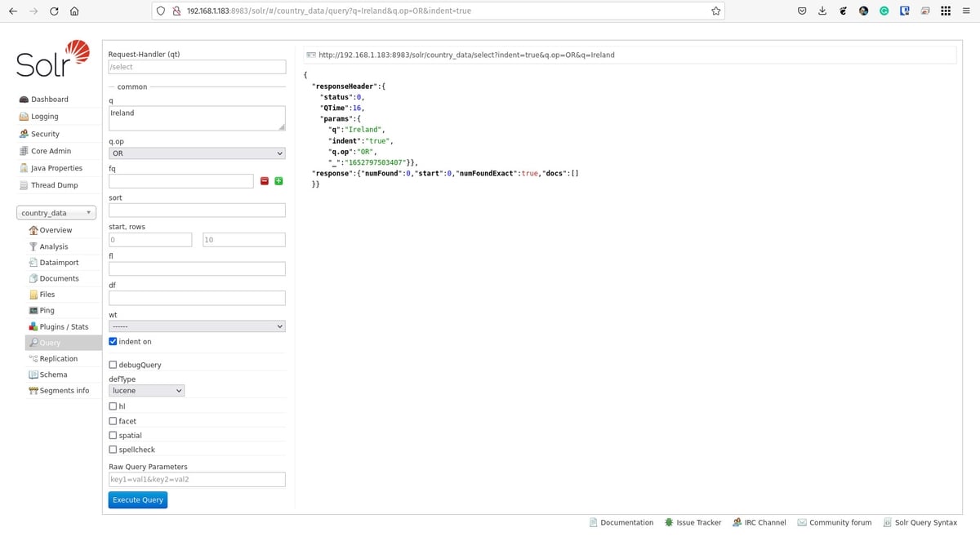Enable the facet checkbox
Screen dimensions: 980x541
[x=113, y=421]
